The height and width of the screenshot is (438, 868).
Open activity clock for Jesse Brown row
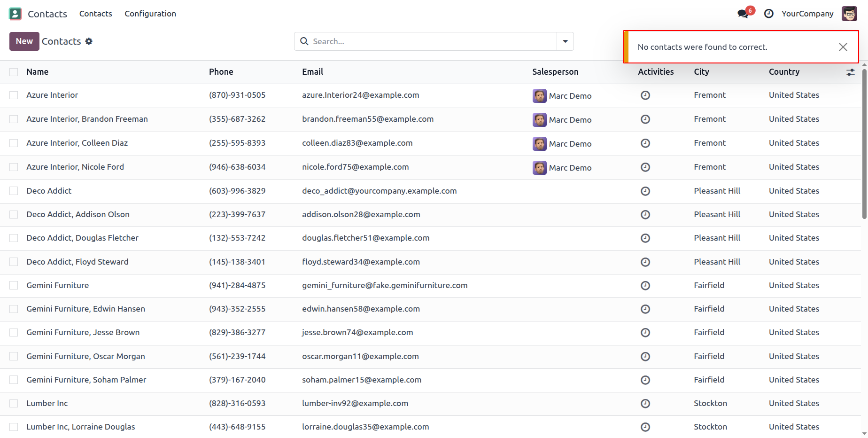(x=645, y=333)
